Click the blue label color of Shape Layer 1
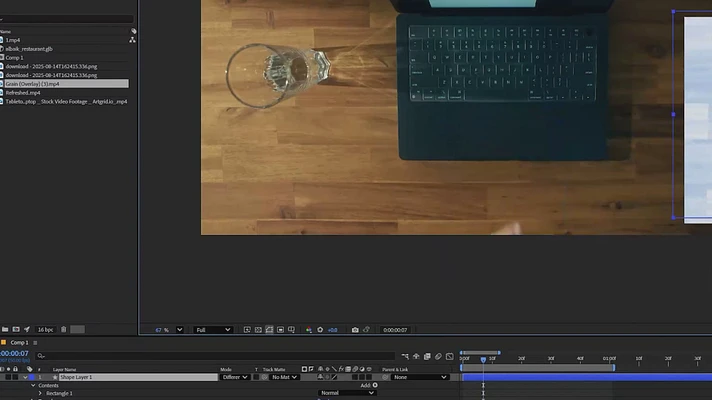The image size is (712, 400). pos(31,377)
